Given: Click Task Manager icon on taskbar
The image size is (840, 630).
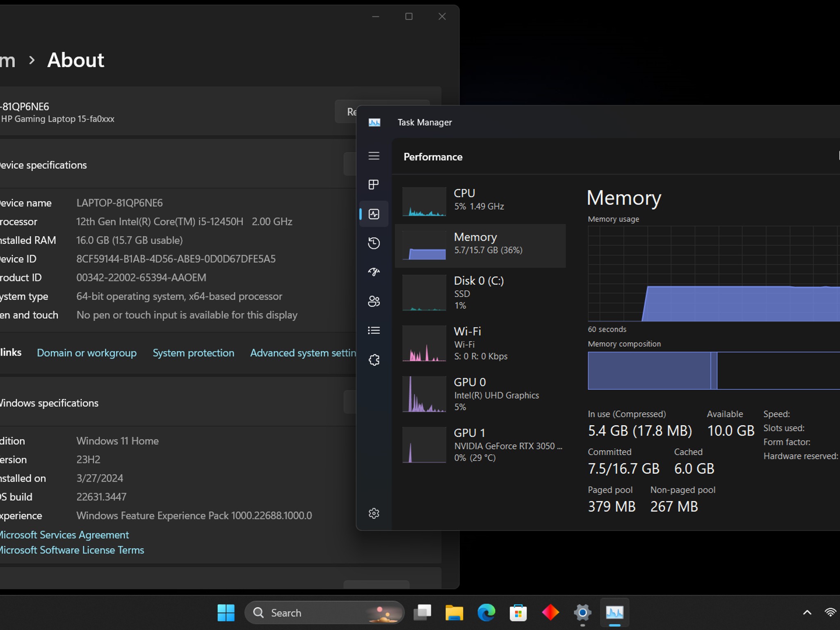Looking at the screenshot, I should coord(614,613).
